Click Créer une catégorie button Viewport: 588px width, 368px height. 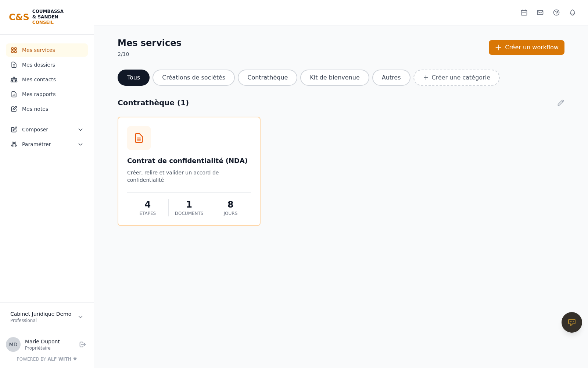tap(456, 78)
